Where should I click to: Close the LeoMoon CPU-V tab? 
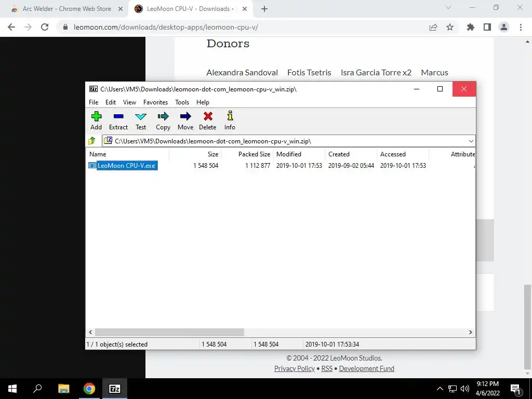(x=245, y=9)
